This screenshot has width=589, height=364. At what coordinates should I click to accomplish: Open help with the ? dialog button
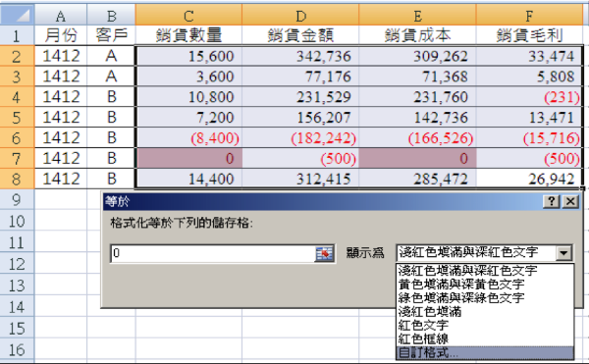(552, 201)
